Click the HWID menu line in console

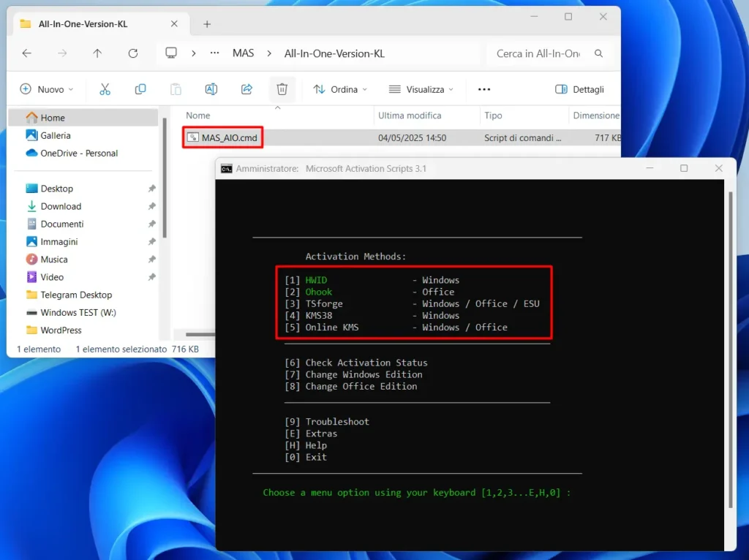(372, 280)
